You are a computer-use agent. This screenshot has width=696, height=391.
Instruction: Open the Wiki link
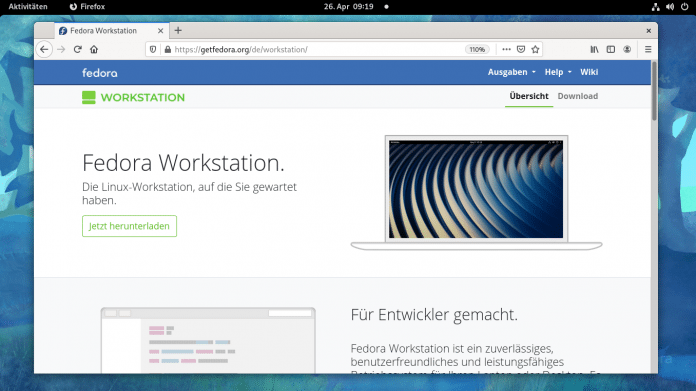[589, 72]
